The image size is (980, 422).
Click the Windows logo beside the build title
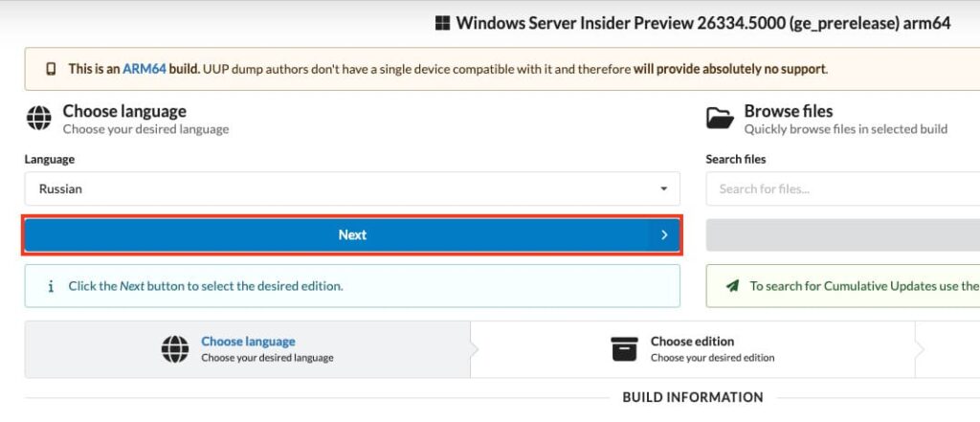[442, 24]
